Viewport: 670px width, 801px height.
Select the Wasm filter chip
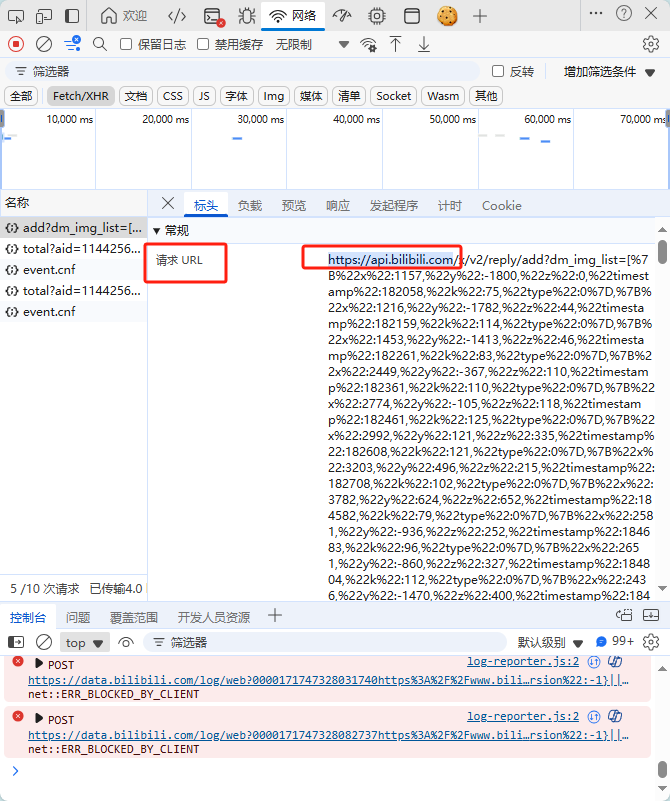point(443,96)
